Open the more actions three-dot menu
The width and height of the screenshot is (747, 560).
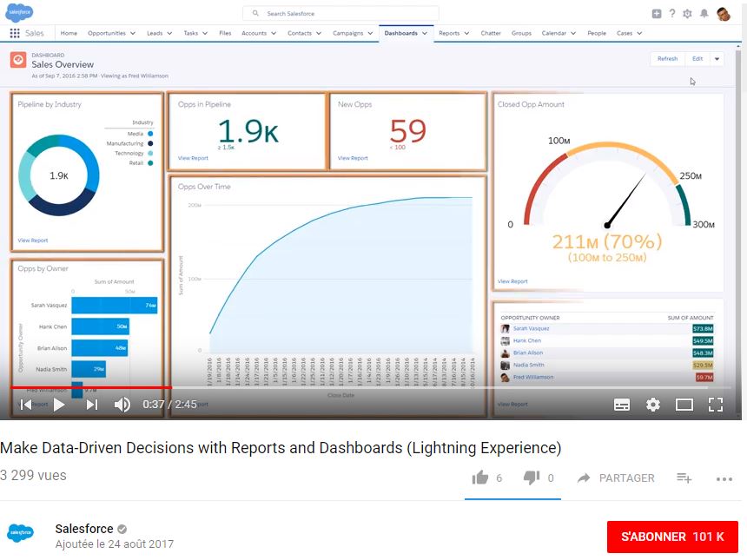coord(724,479)
